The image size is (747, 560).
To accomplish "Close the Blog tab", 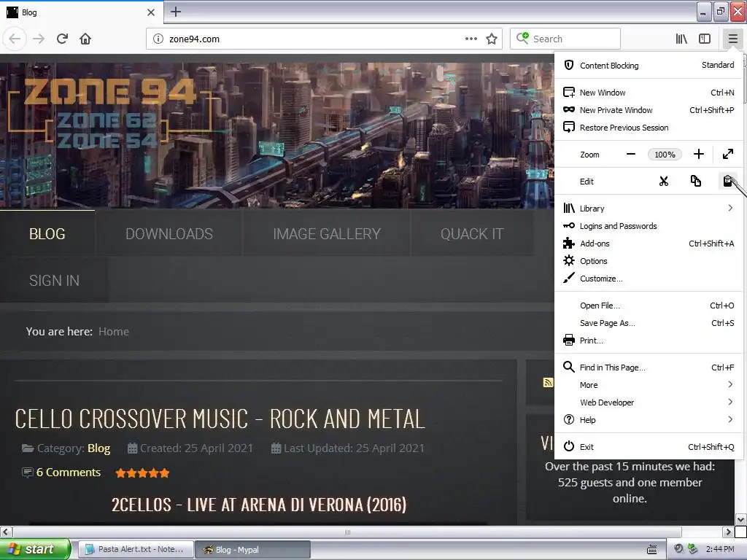I will coord(150,12).
